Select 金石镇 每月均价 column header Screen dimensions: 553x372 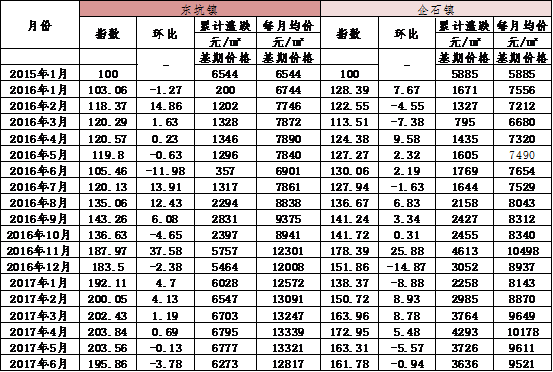click(522, 26)
